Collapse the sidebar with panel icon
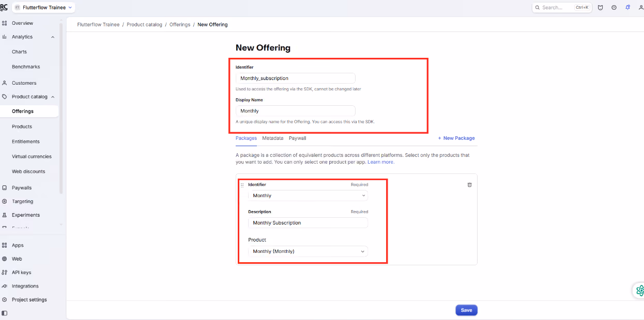 point(5,313)
